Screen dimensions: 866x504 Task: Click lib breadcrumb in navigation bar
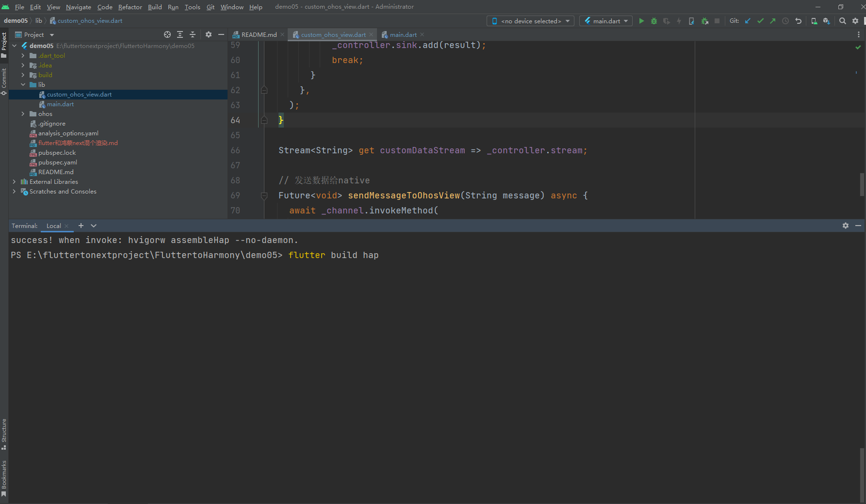pos(38,20)
